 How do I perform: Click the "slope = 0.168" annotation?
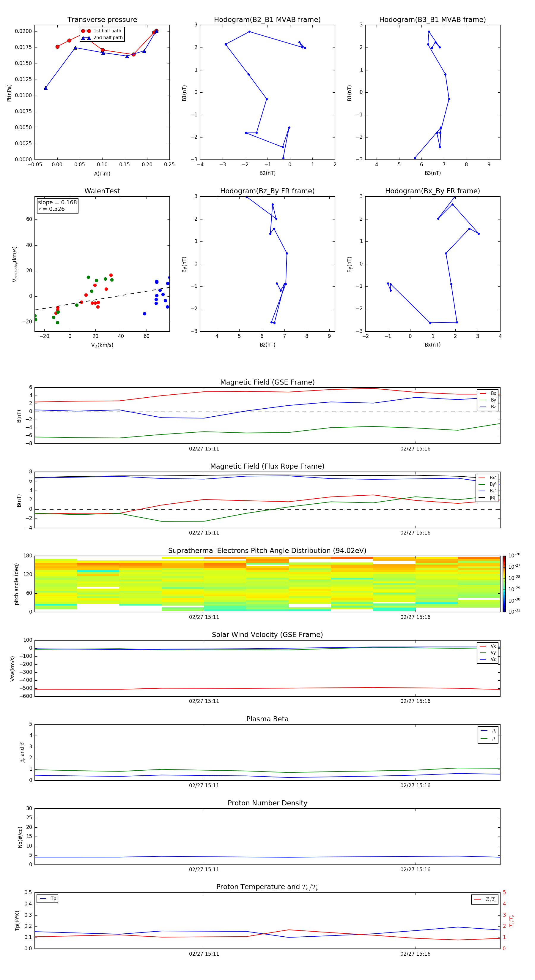coord(57,203)
